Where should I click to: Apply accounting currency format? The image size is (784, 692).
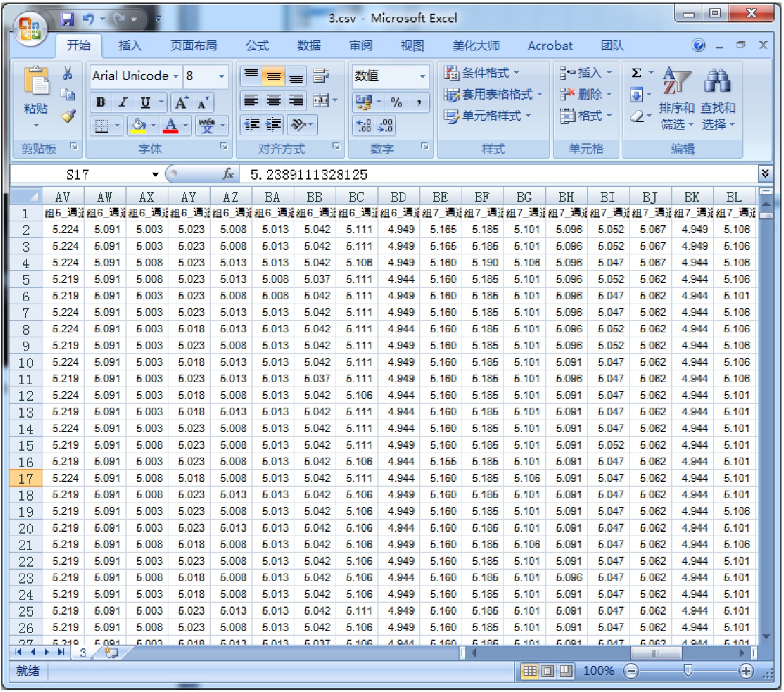[364, 102]
